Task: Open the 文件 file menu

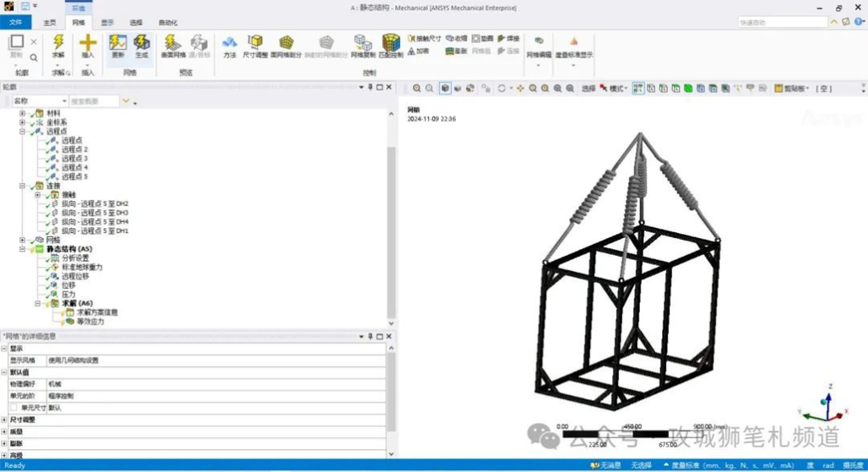Action: (16, 22)
